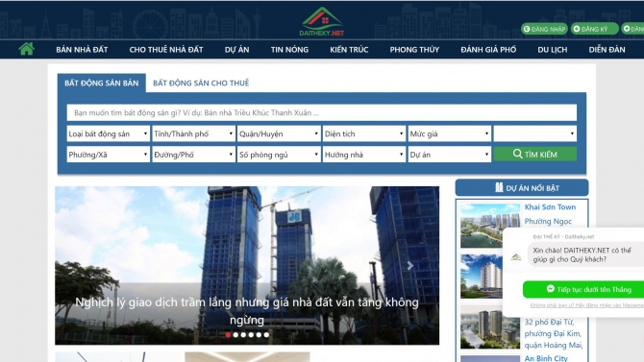Viewport: 644px width, 362px height.
Task: Open the An Bình City project link
Action: click(546, 358)
